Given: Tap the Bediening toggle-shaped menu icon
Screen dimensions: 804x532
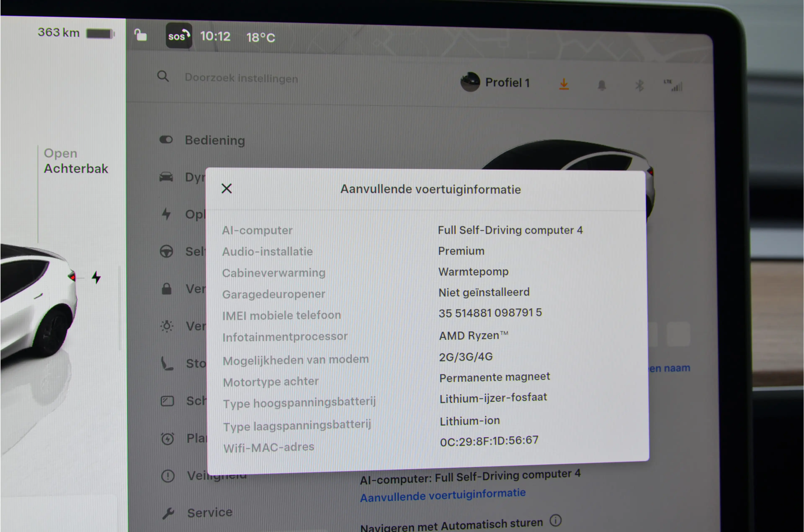Looking at the screenshot, I should [x=166, y=139].
